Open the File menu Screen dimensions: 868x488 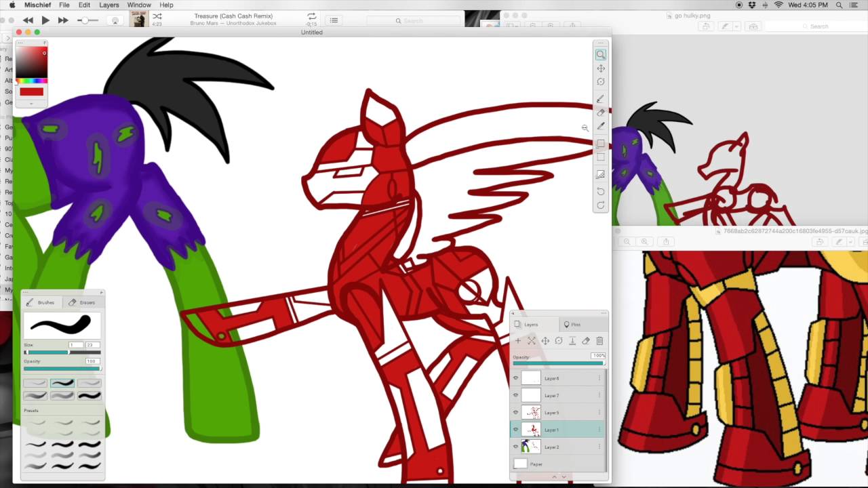pyautogui.click(x=64, y=5)
